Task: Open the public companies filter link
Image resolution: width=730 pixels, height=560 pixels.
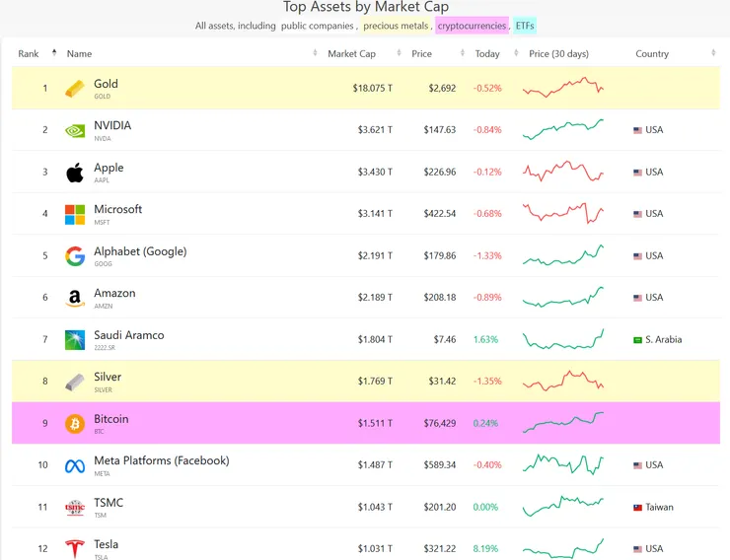Action: point(317,26)
